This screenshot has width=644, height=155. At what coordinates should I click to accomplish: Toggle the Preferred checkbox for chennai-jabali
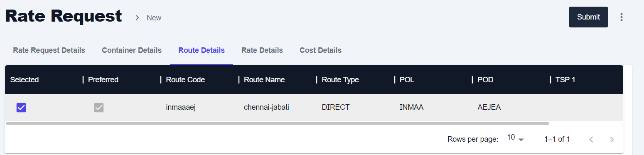(x=99, y=108)
